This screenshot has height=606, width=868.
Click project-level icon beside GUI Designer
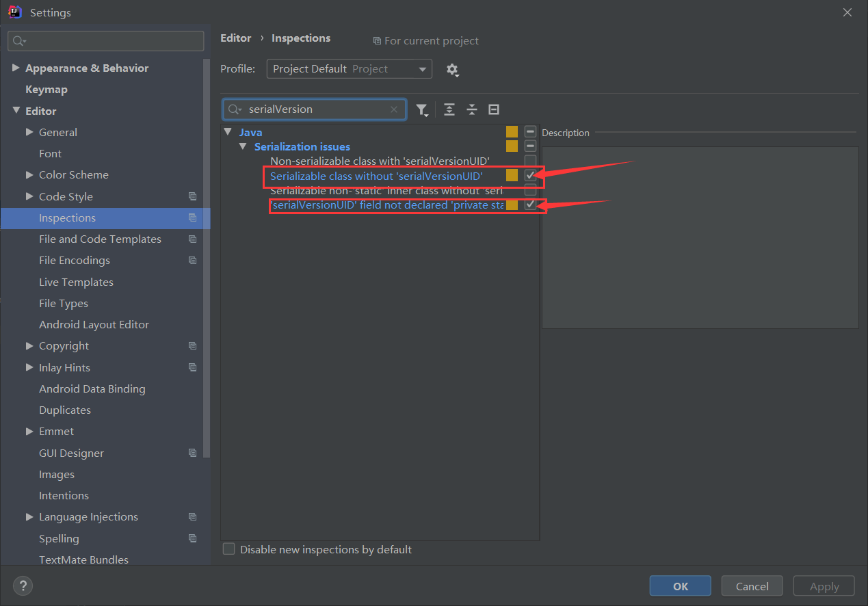(192, 453)
